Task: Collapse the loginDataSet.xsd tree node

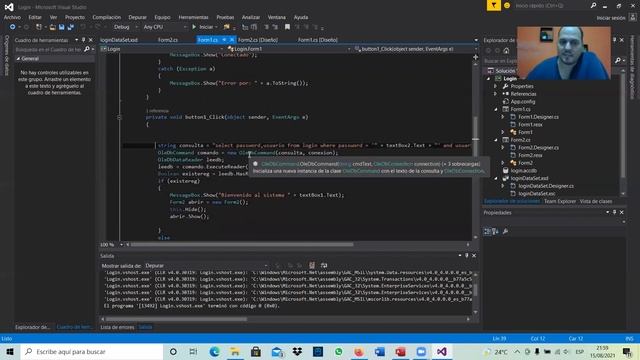Action: pos(496,178)
